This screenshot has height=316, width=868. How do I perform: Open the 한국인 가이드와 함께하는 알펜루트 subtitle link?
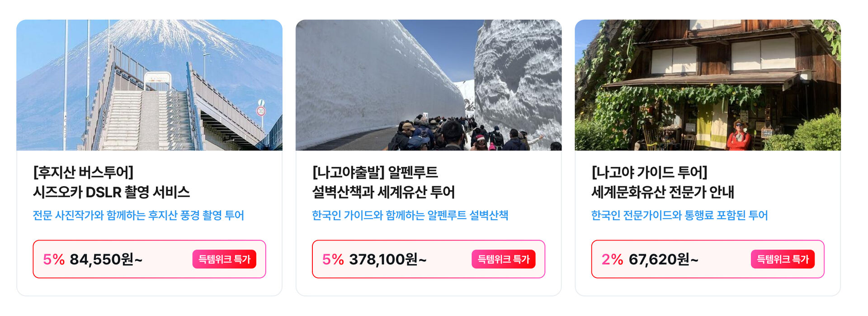click(410, 215)
